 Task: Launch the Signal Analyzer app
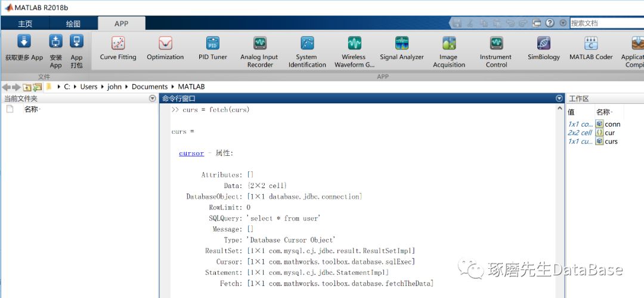tap(402, 48)
